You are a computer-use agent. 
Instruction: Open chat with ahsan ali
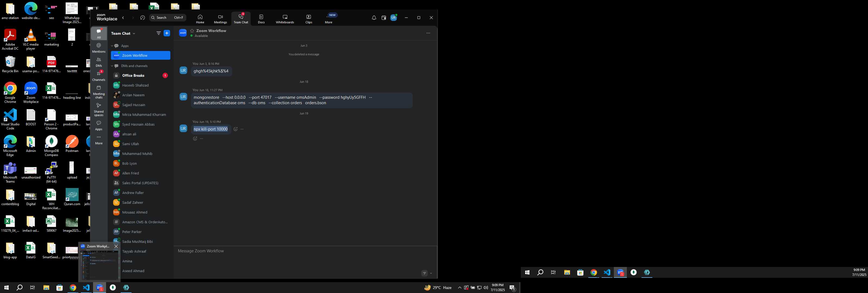[x=141, y=134]
